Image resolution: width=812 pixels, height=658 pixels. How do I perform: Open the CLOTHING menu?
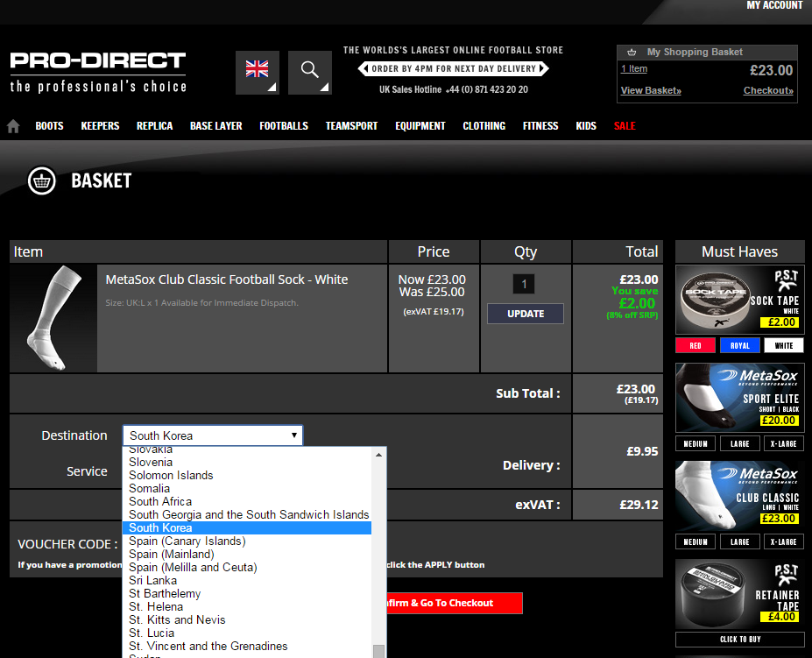click(484, 126)
